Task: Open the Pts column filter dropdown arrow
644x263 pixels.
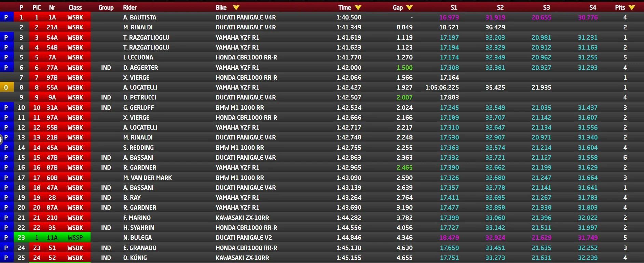Action: click(x=632, y=8)
